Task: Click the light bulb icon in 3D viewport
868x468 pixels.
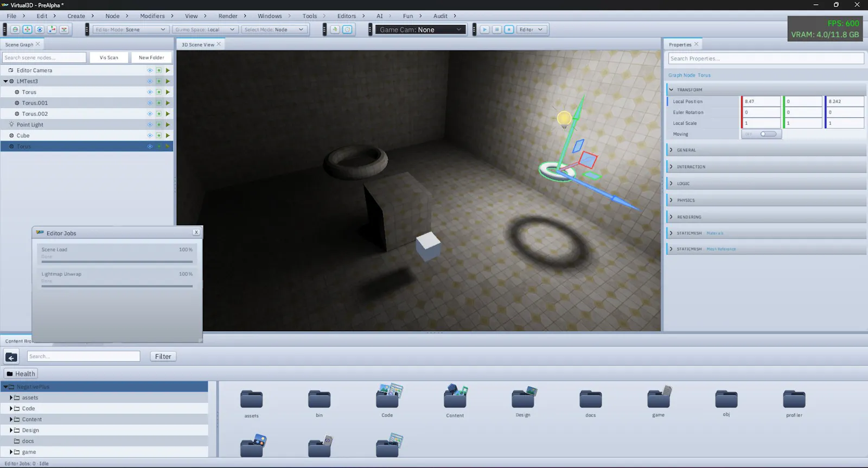Action: [564, 118]
